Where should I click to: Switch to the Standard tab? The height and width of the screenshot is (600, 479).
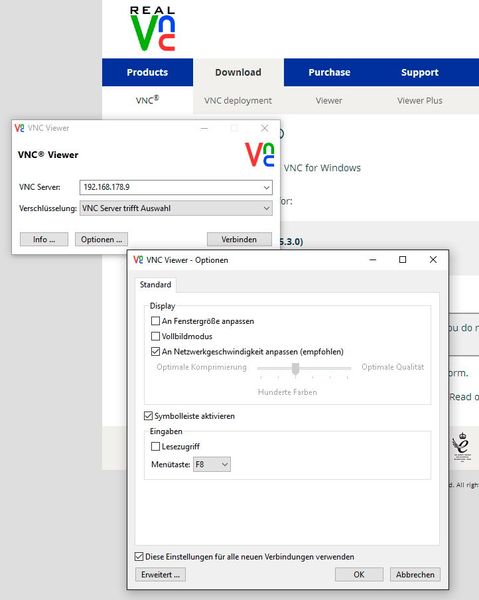(155, 285)
